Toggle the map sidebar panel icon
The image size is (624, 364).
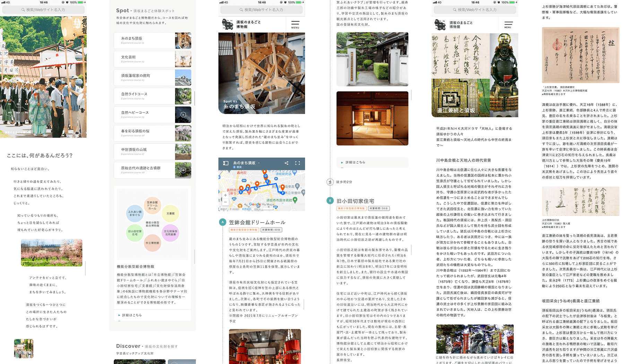226,163
